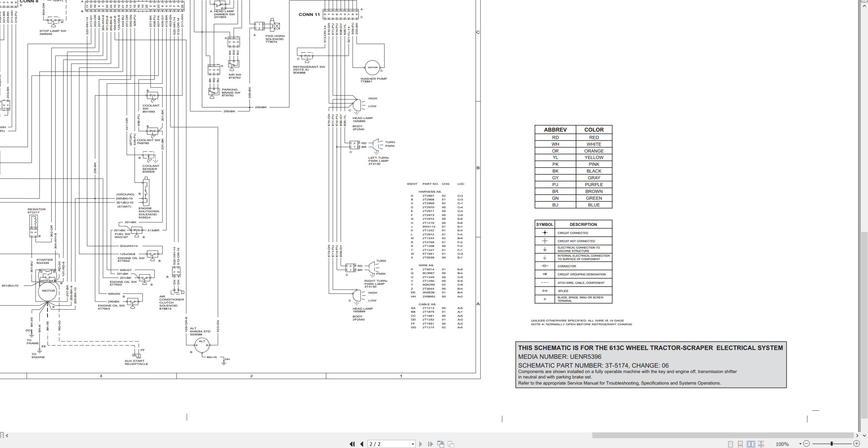This screenshot has height=448, width=868.
Task: Click the ORANGE cell in color table
Action: pos(594,151)
